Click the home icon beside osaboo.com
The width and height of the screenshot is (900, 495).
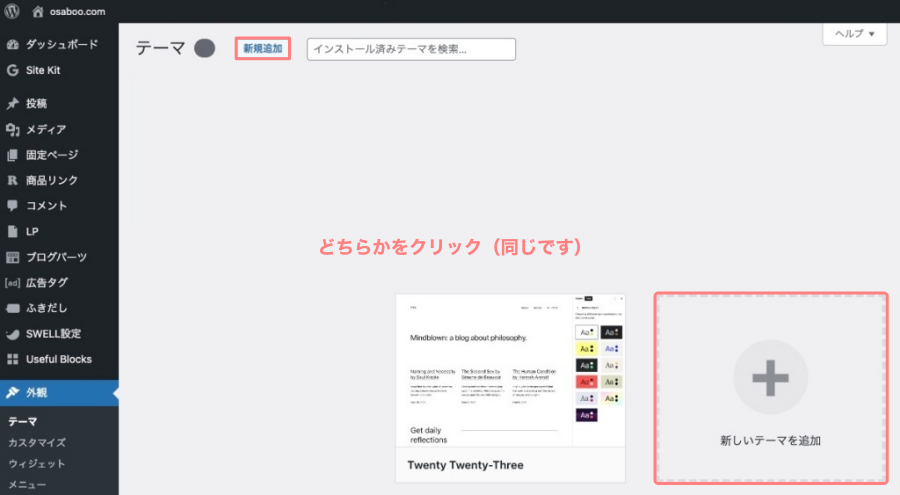point(38,11)
